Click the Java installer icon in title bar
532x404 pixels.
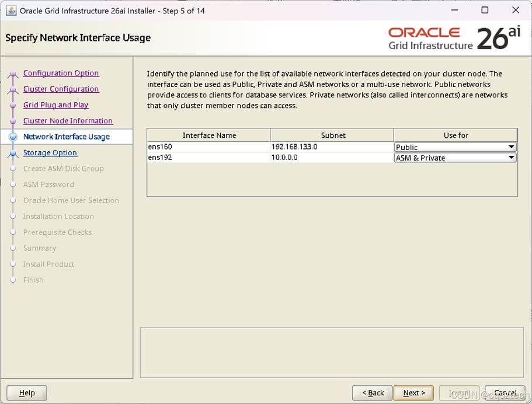(x=11, y=11)
